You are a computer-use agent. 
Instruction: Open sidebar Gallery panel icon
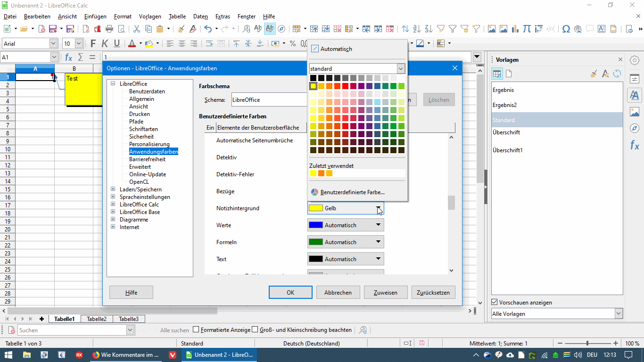(635, 112)
